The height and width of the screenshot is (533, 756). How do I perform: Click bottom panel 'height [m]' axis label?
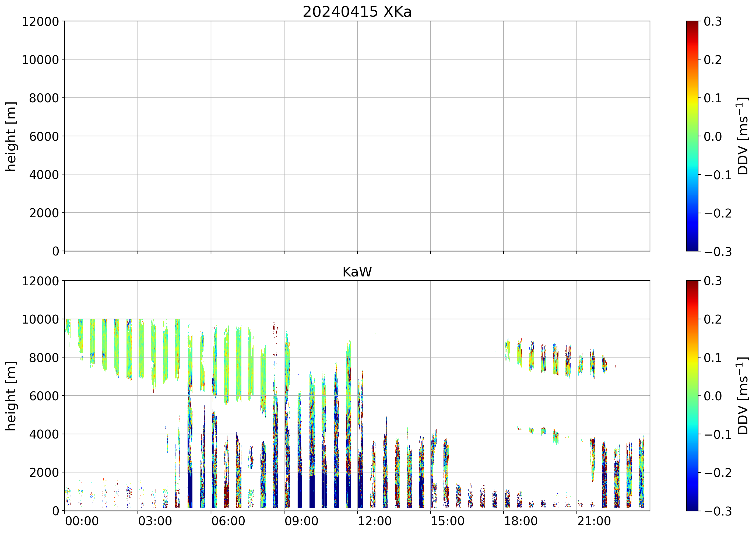pyautogui.click(x=11, y=396)
